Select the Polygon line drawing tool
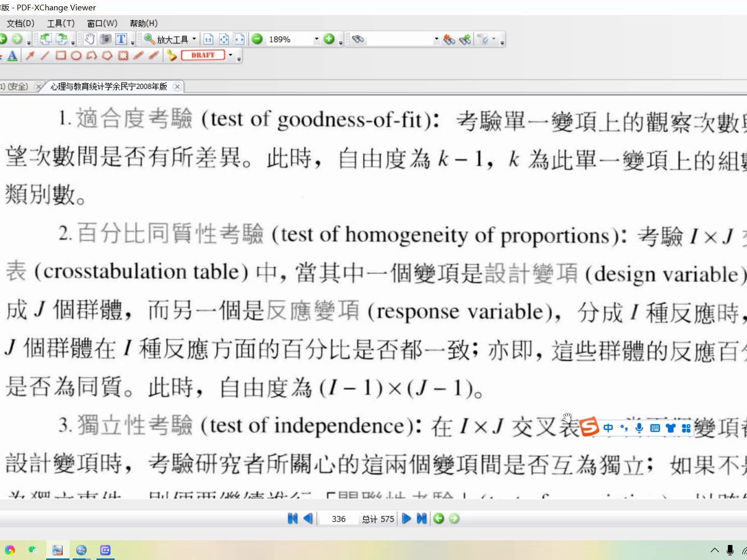Image resolution: width=747 pixels, height=560 pixels. click(x=92, y=55)
